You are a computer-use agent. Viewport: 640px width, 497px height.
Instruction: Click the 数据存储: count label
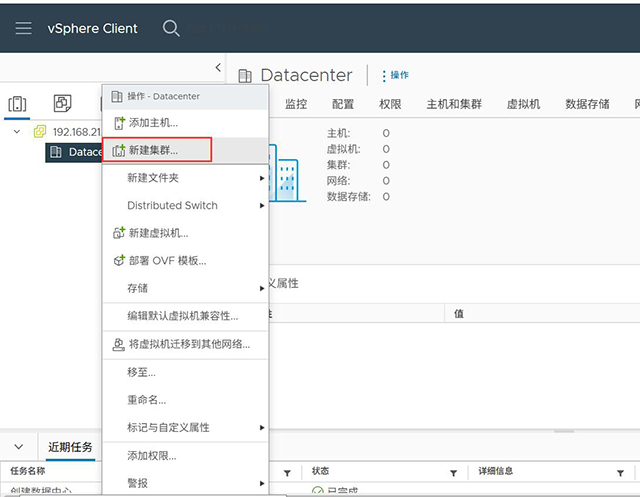click(x=349, y=197)
